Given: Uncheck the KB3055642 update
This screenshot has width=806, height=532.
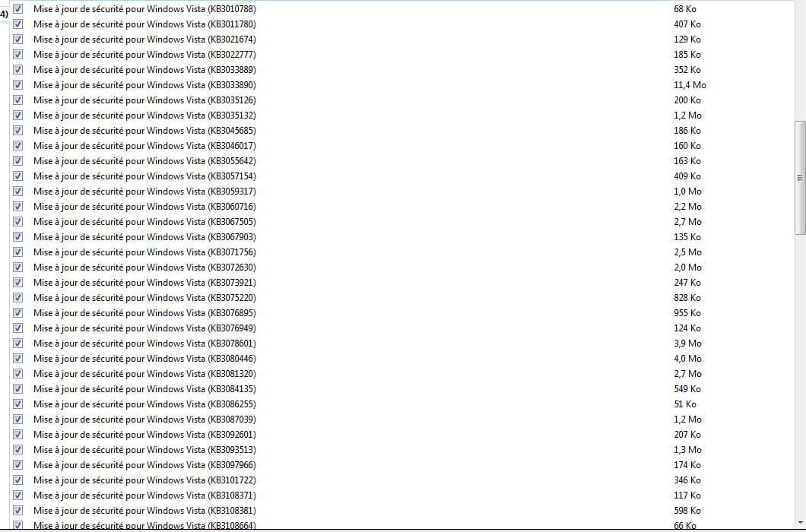Looking at the screenshot, I should click(x=18, y=161).
